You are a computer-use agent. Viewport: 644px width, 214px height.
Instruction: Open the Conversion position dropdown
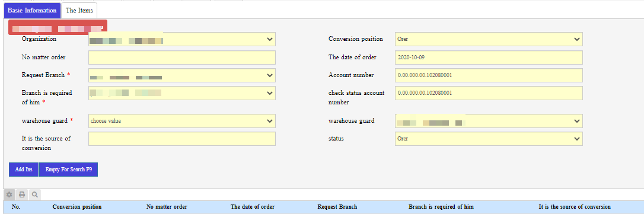(489, 40)
